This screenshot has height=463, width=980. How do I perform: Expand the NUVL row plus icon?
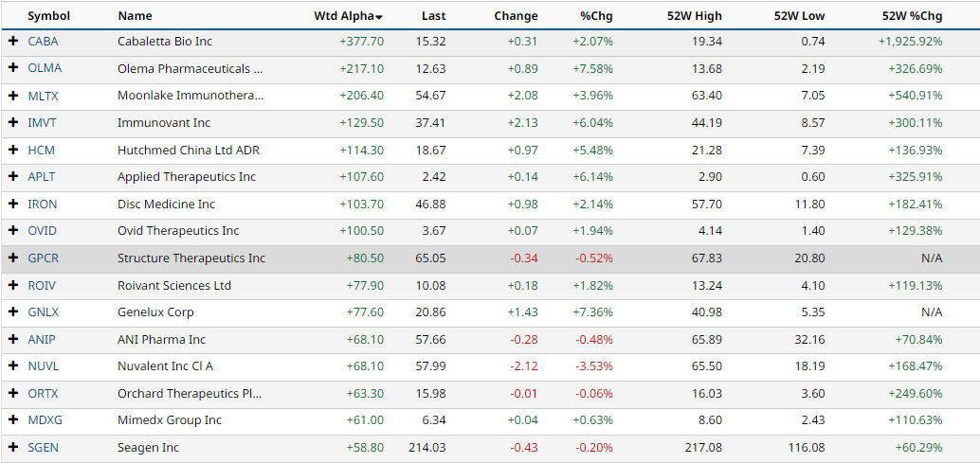tap(13, 365)
